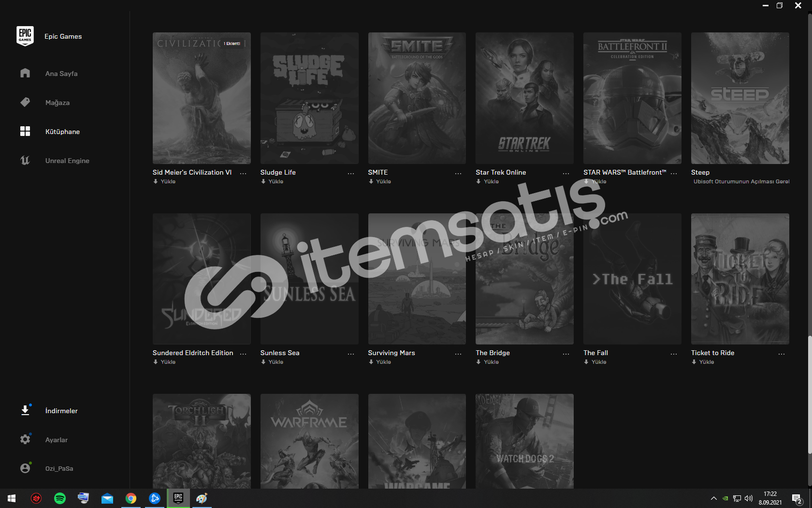Open Spotify from the taskbar
Image resolution: width=812 pixels, height=508 pixels.
60,498
